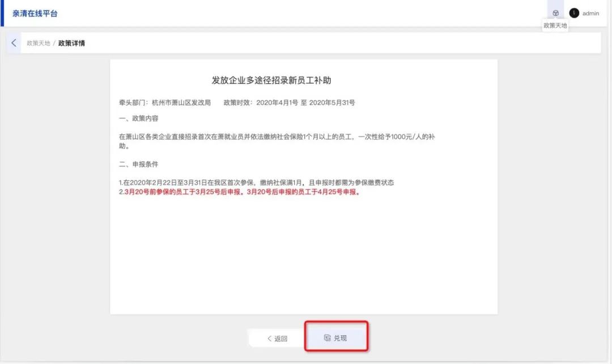Click the 政策时效 validity date text
The image size is (612, 364).
tap(289, 102)
